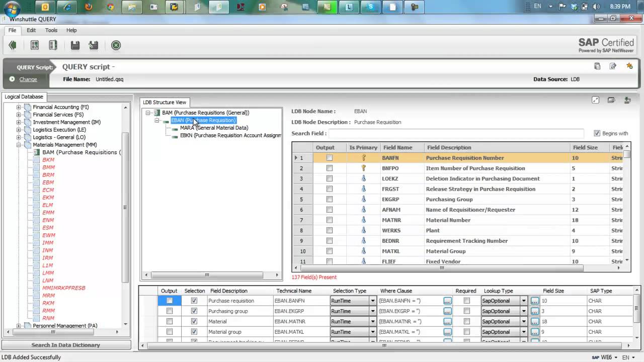The image size is (644, 362).
Task: Click the Save disk toolbar icon
Action: pyautogui.click(x=75, y=45)
